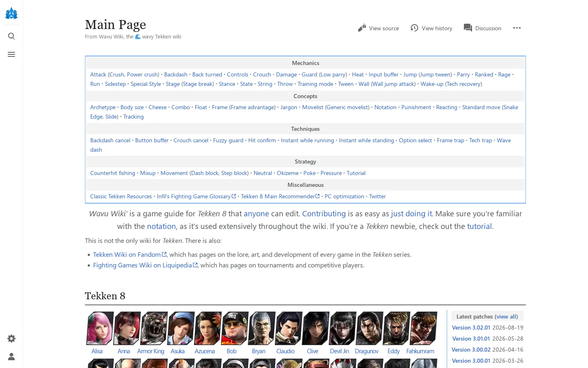Select Claudio character portrait

(288, 328)
